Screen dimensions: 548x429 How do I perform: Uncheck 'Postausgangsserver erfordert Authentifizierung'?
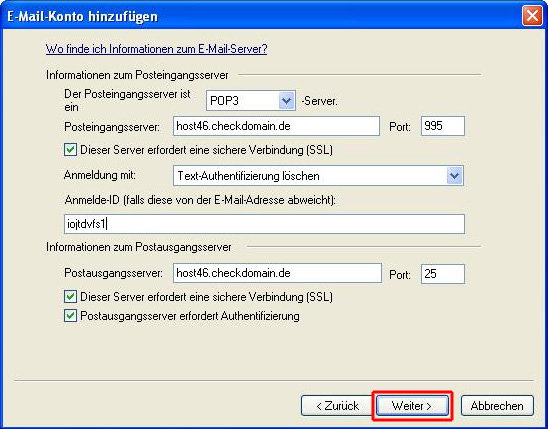(70, 316)
